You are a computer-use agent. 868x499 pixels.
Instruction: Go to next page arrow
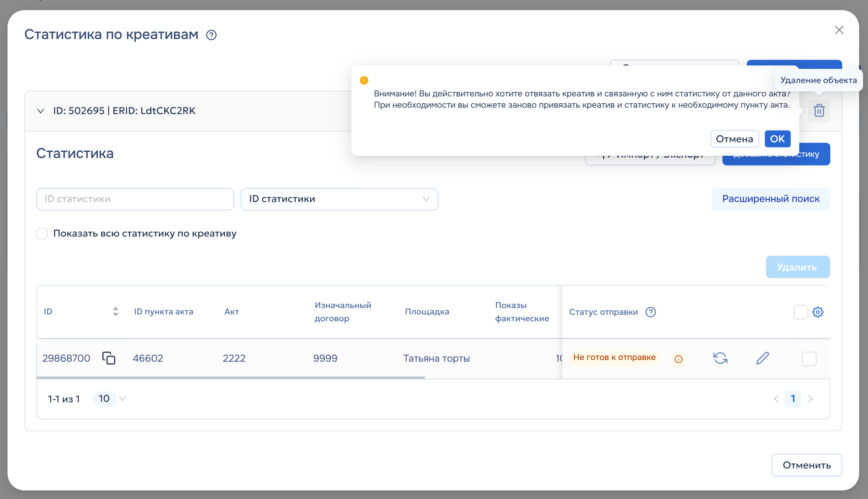pos(810,399)
